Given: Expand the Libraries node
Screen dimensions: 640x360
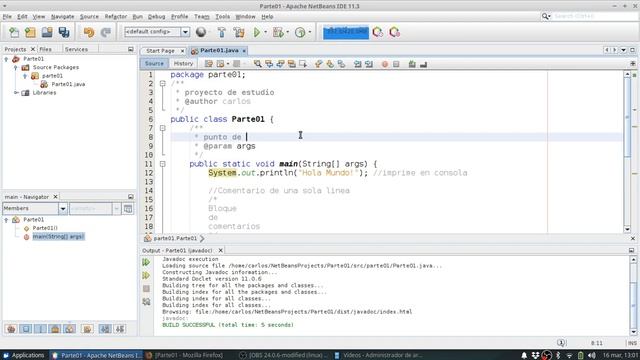Looking at the screenshot, I should tap(16, 93).
